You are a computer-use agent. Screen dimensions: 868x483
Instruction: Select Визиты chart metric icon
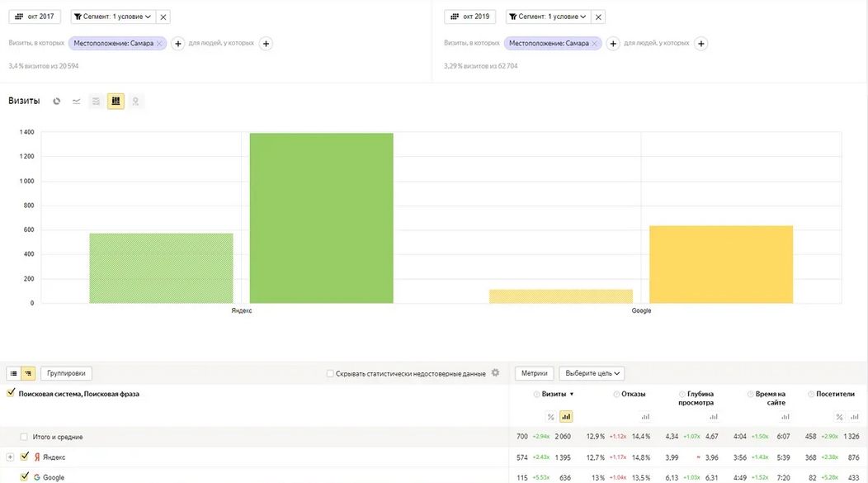point(566,416)
